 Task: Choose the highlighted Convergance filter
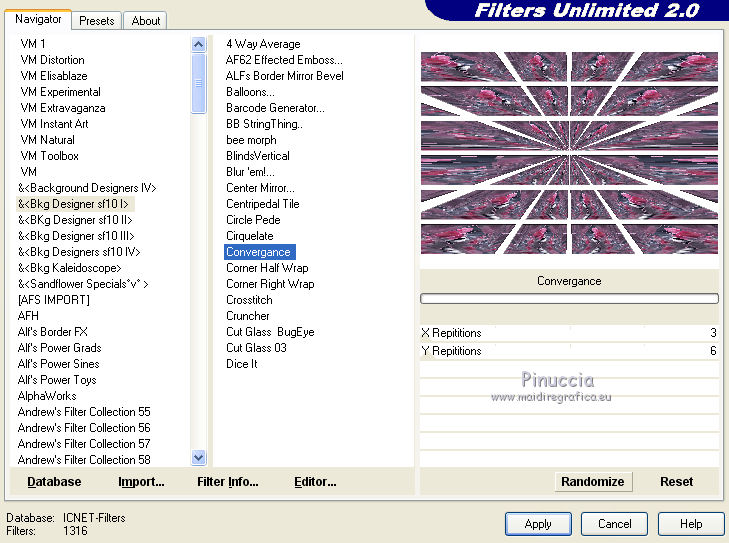click(259, 252)
